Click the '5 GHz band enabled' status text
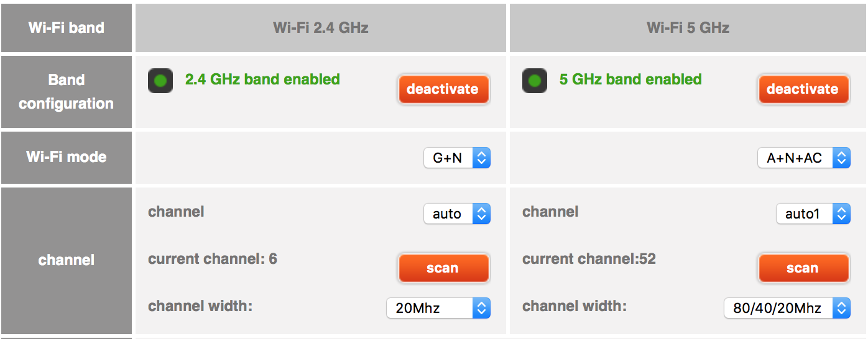 click(630, 79)
